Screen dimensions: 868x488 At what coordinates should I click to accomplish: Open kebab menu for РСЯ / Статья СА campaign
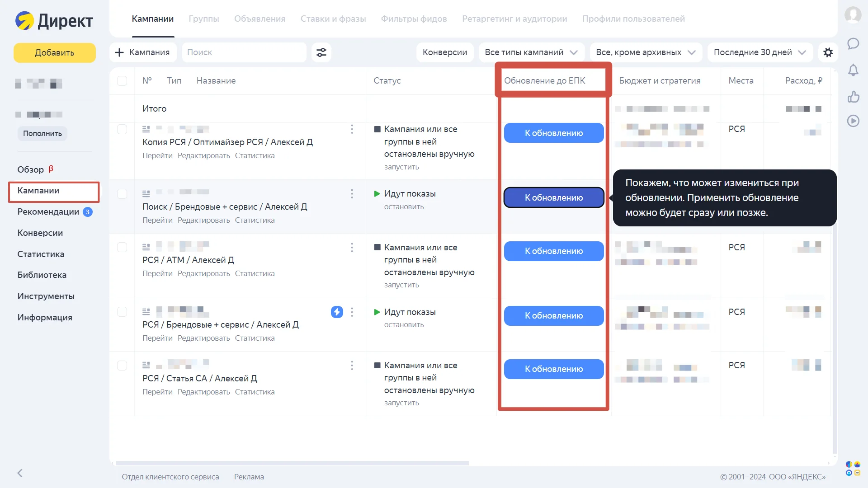(x=352, y=366)
